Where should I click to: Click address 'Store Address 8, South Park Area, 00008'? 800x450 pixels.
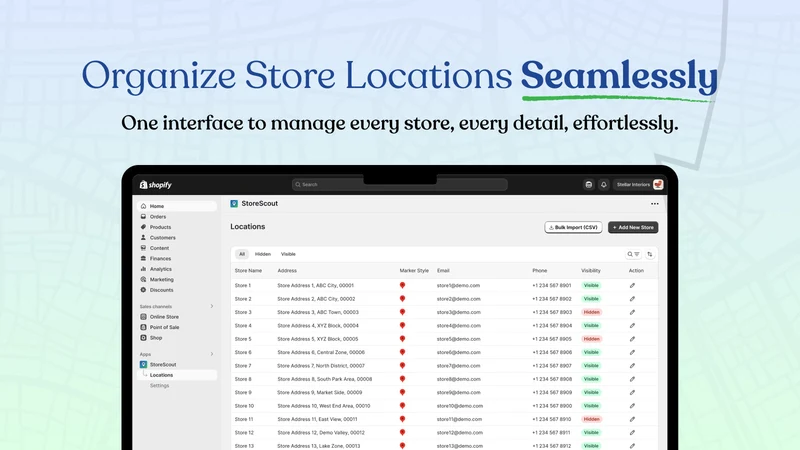coord(324,379)
